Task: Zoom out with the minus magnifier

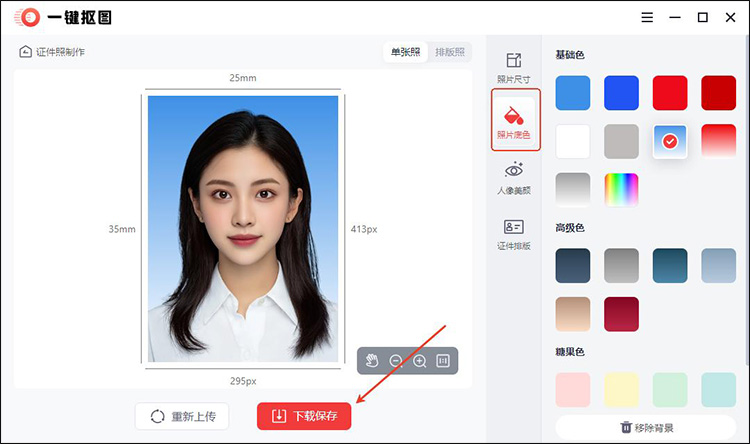Action: click(x=396, y=360)
